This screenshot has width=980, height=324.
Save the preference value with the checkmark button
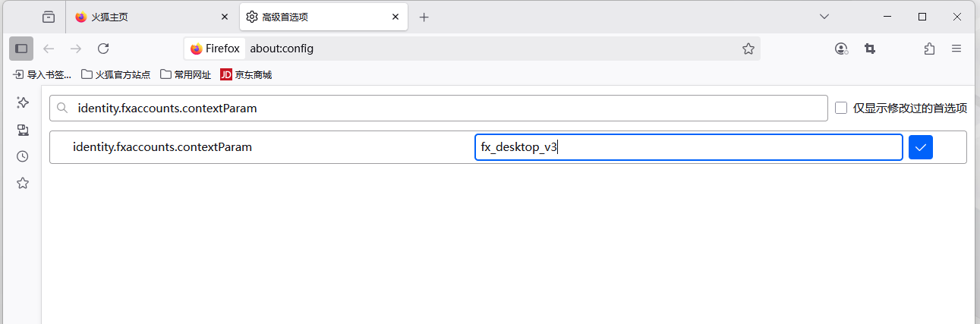pyautogui.click(x=921, y=147)
